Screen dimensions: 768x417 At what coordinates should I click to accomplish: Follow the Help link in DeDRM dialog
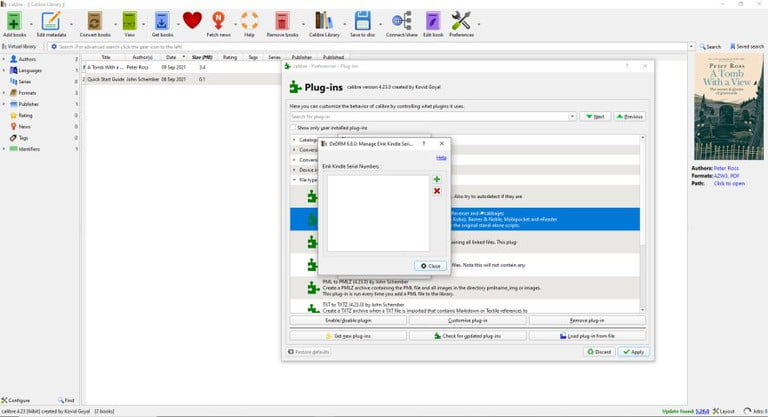pos(441,157)
